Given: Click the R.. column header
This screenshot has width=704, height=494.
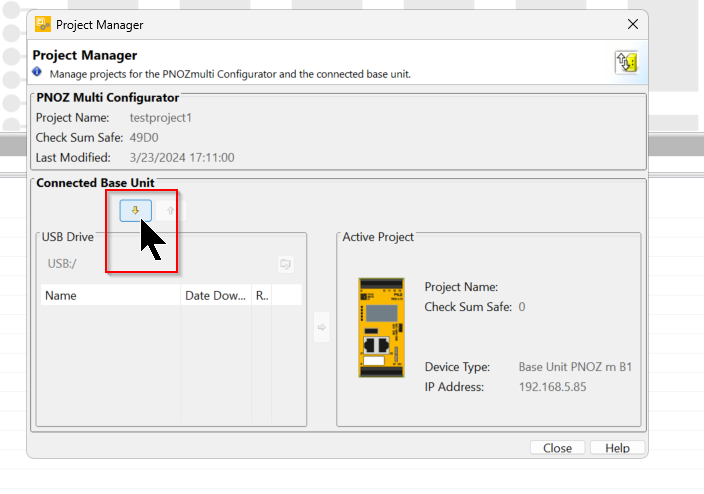Looking at the screenshot, I should [x=262, y=296].
